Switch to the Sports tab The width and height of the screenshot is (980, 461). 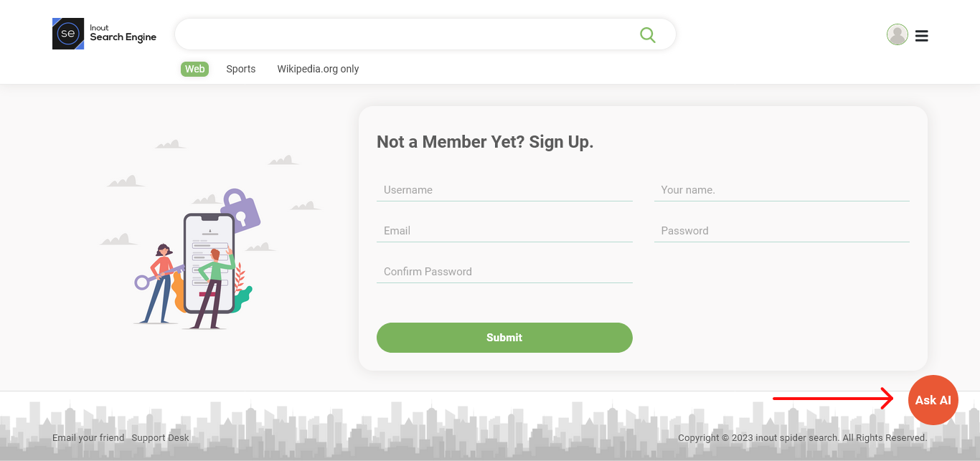coord(241,69)
